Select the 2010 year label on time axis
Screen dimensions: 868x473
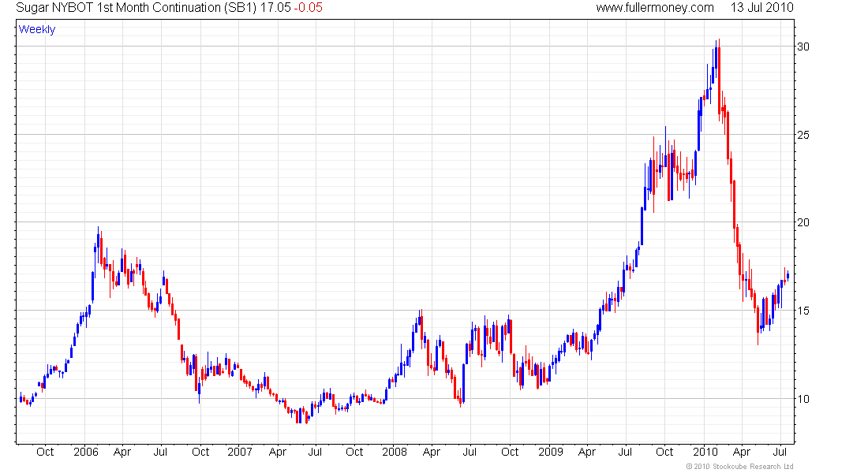point(705,452)
